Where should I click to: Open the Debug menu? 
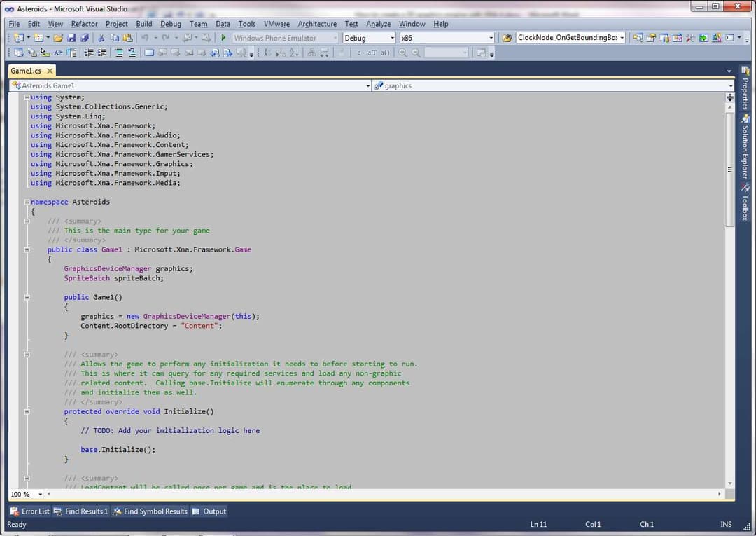click(x=171, y=23)
